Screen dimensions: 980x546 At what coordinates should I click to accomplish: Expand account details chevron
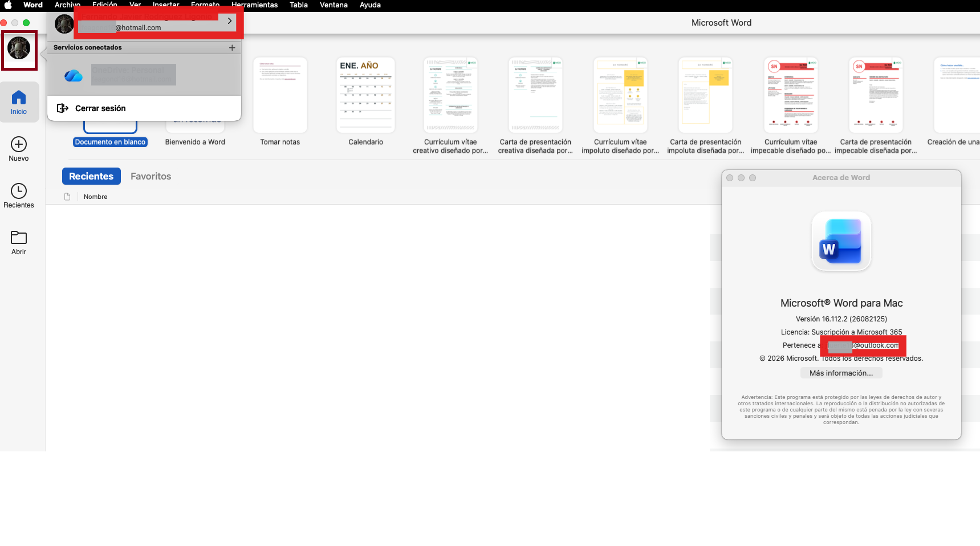pyautogui.click(x=230, y=21)
